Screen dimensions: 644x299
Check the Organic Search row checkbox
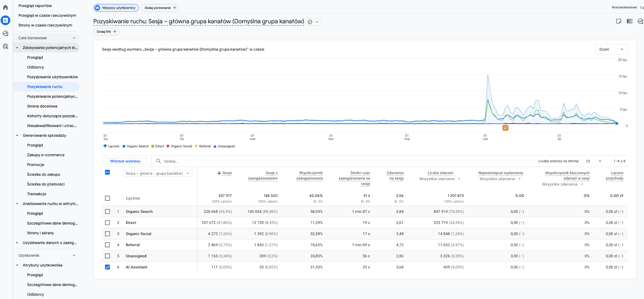(107, 212)
